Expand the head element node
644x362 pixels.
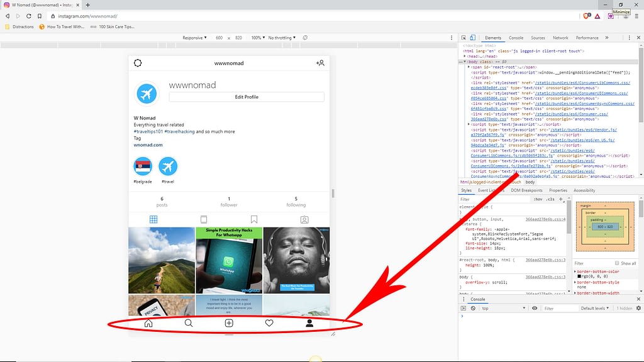click(x=465, y=56)
